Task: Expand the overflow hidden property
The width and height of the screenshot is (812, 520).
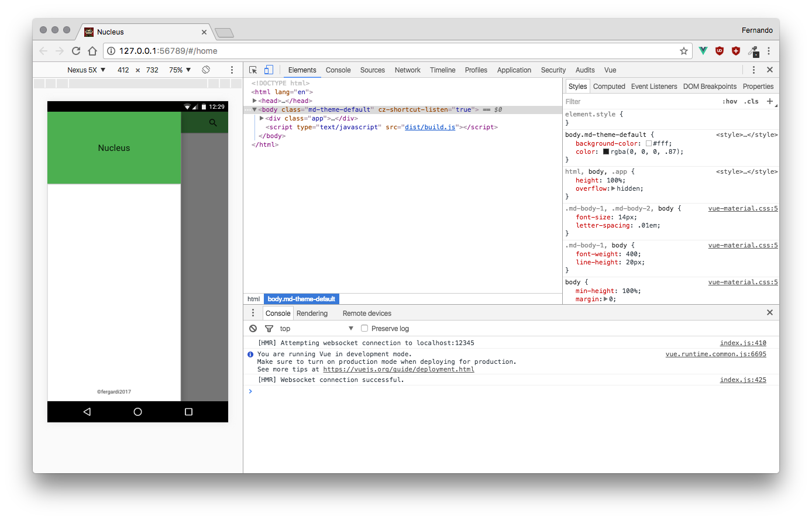Action: 613,188
